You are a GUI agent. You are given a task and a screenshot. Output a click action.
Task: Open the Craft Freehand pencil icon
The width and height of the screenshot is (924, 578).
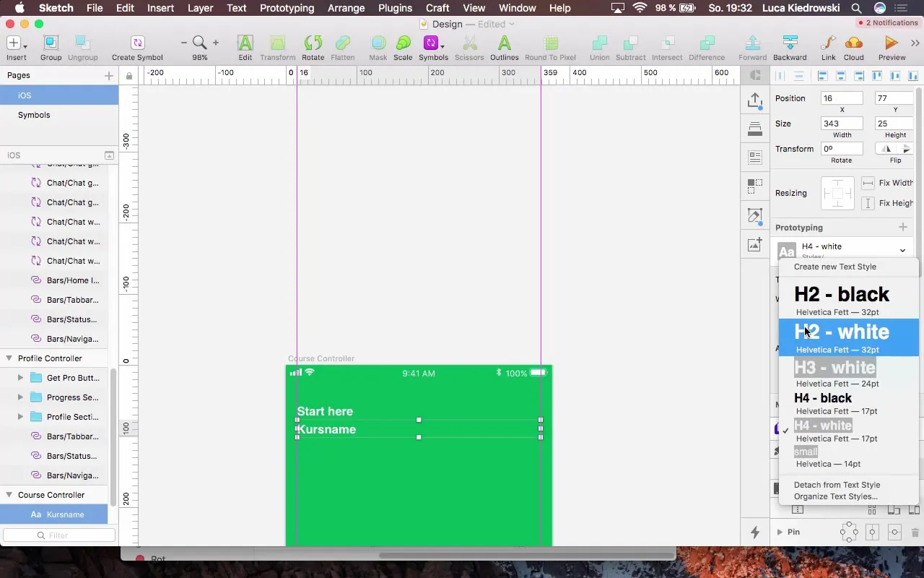(x=755, y=215)
